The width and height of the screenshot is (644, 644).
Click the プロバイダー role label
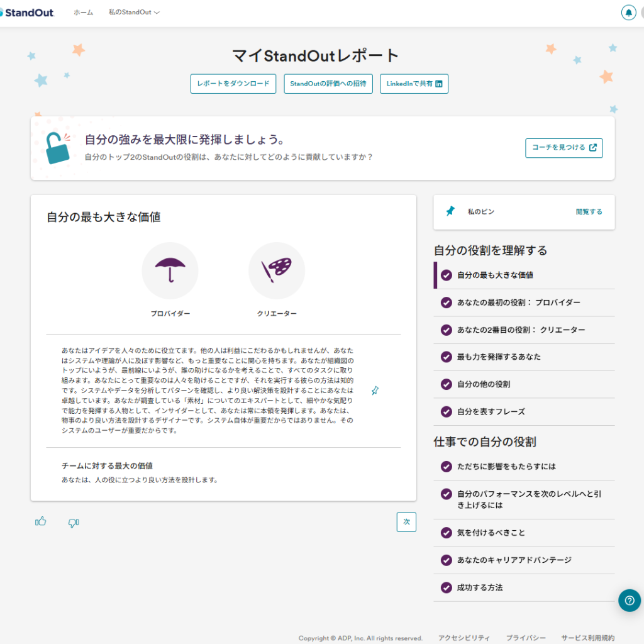pyautogui.click(x=170, y=314)
